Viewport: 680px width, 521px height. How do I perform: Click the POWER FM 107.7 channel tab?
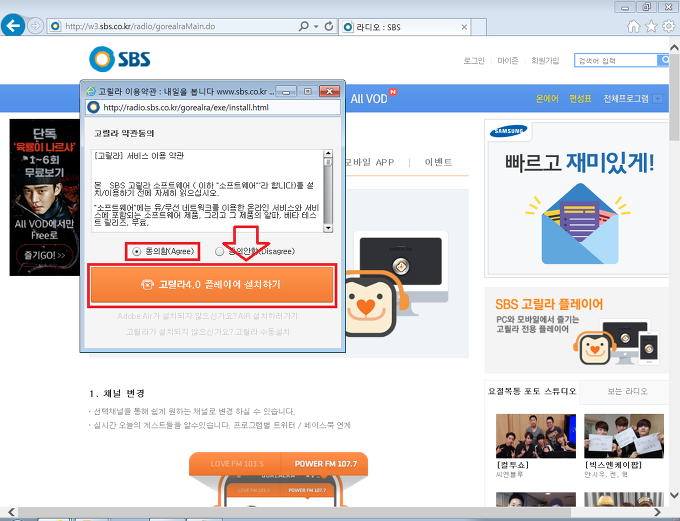pyautogui.click(x=326, y=464)
